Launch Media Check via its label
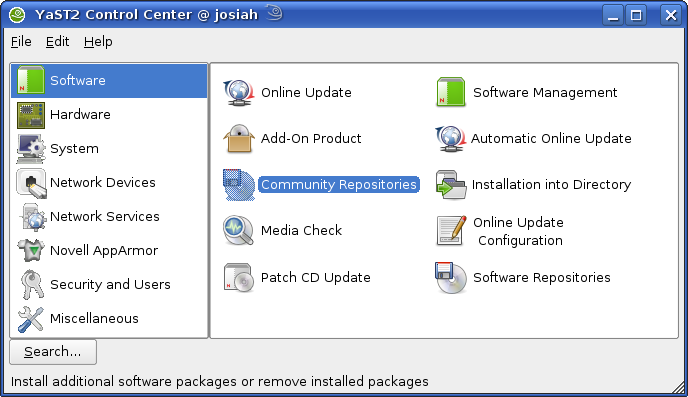Image resolution: width=688 pixels, height=397 pixels. tap(301, 230)
